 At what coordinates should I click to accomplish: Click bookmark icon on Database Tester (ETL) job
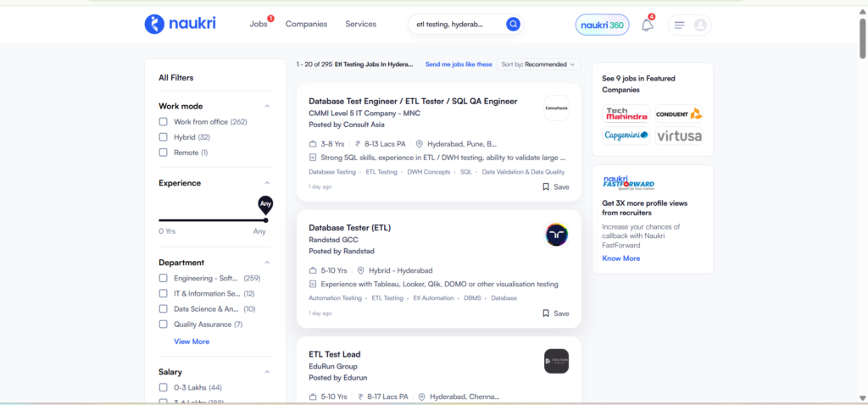546,313
